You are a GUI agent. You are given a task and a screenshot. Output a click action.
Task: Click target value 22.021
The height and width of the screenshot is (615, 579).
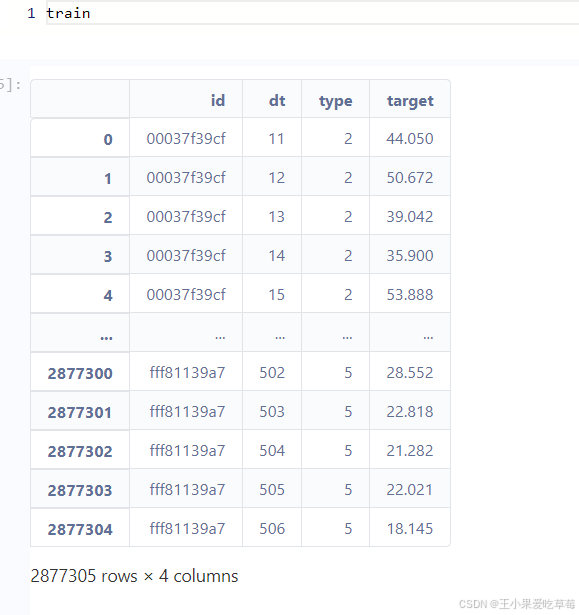(410, 489)
